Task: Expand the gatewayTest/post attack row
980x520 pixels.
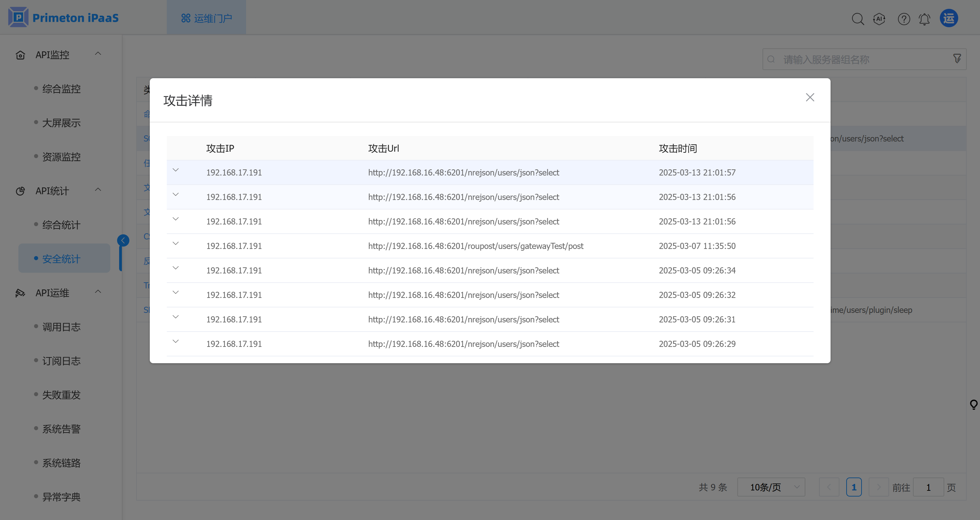Action: (175, 243)
